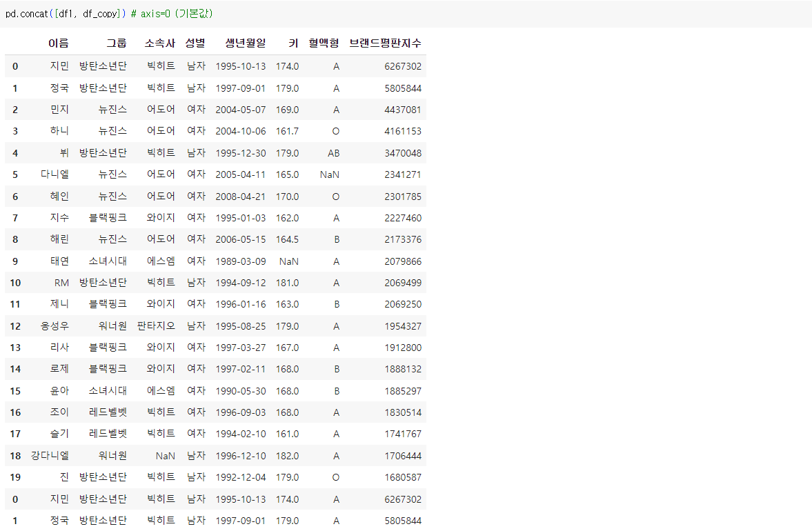The height and width of the screenshot is (531, 812).
Task: Click the row index label 12
Action: pos(15,326)
